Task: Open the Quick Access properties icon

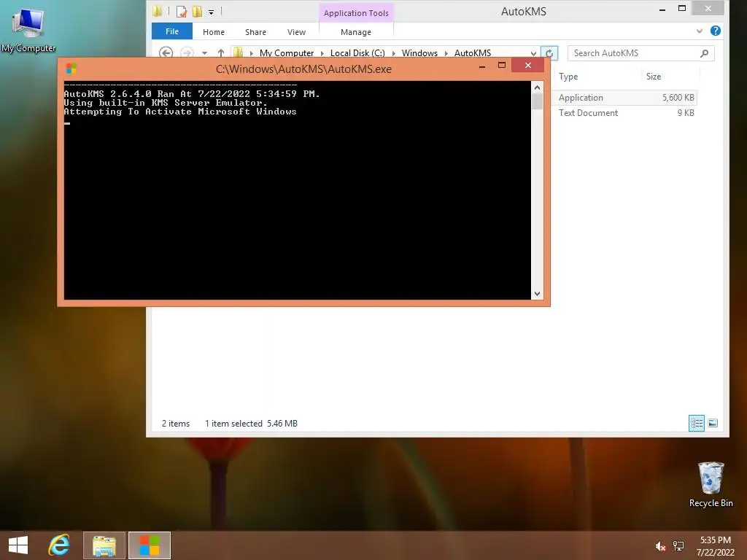Action: [x=181, y=12]
